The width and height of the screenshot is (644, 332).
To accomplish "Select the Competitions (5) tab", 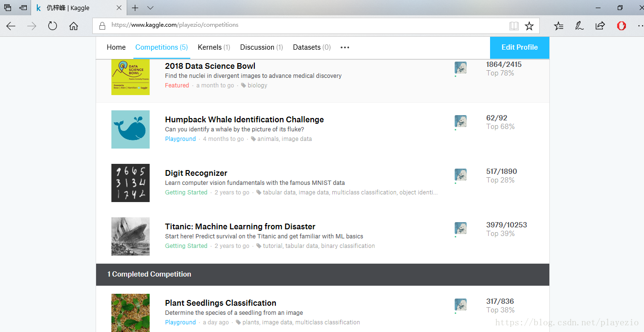I will pyautogui.click(x=162, y=47).
